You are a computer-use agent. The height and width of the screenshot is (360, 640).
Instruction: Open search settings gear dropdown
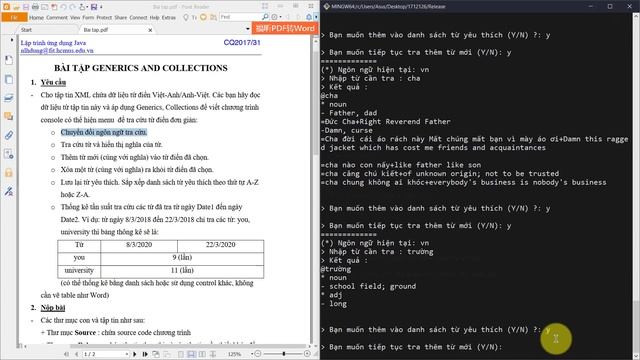tap(277, 17)
